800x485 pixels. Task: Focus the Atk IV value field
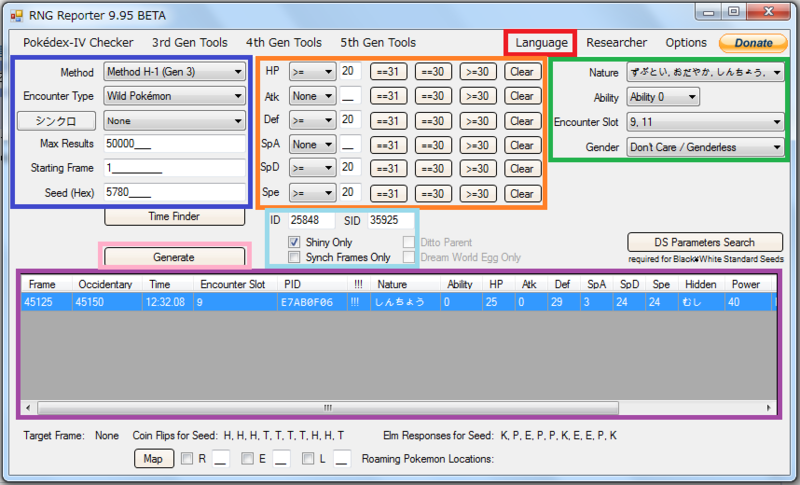point(351,96)
